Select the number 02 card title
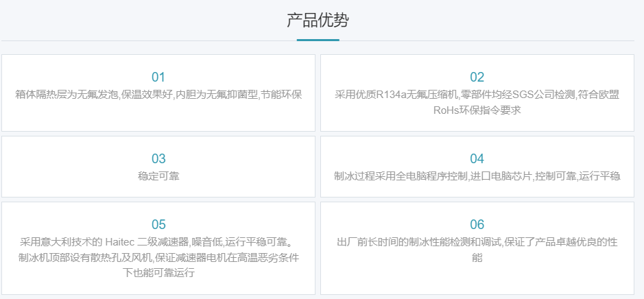This screenshot has height=299, width=644. click(477, 77)
